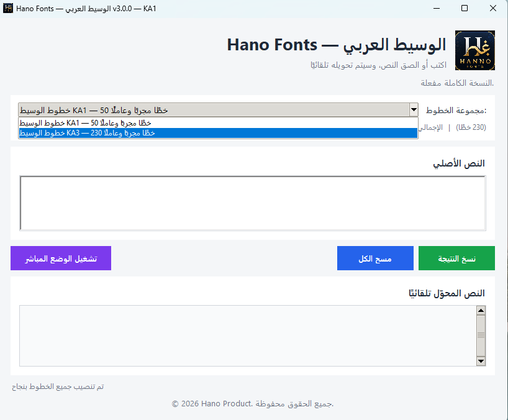The height and width of the screenshot is (420, 508).
Task: Click the original text input box
Action: point(253,203)
